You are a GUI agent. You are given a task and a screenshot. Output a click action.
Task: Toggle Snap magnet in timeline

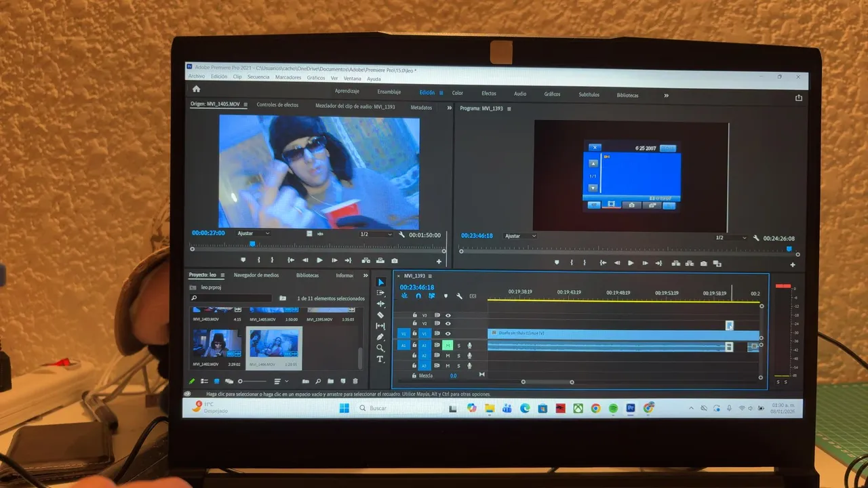[x=418, y=296]
